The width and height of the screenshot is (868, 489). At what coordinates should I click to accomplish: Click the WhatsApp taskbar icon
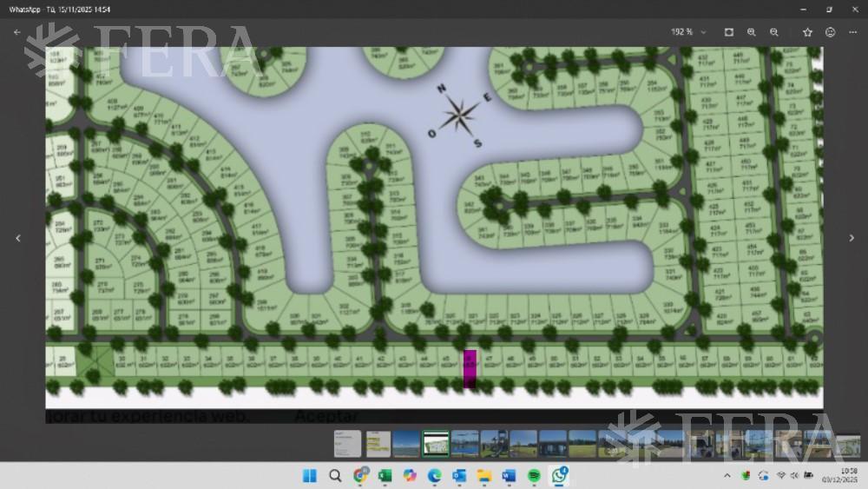[x=559, y=476]
